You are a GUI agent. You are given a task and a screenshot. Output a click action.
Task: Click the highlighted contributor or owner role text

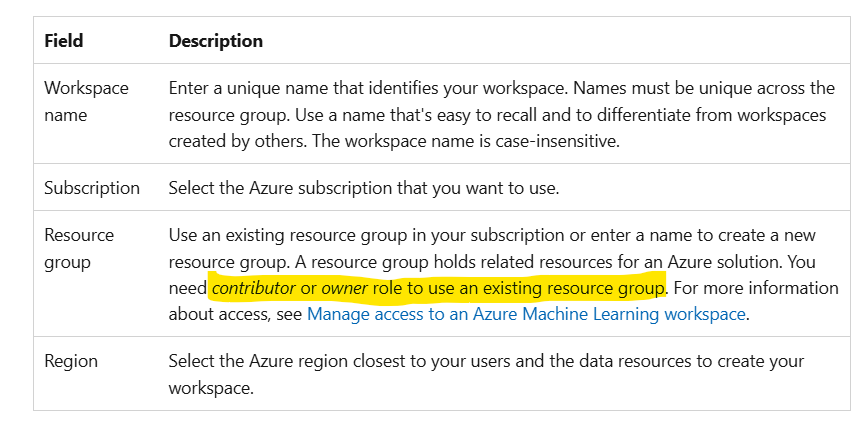click(x=438, y=288)
